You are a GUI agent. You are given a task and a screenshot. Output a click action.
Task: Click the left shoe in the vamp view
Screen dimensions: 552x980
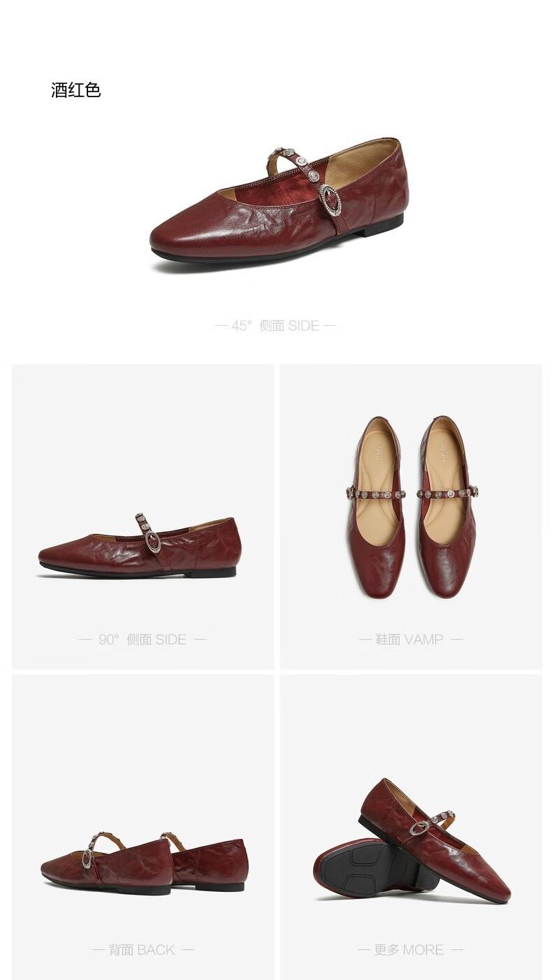click(375, 507)
